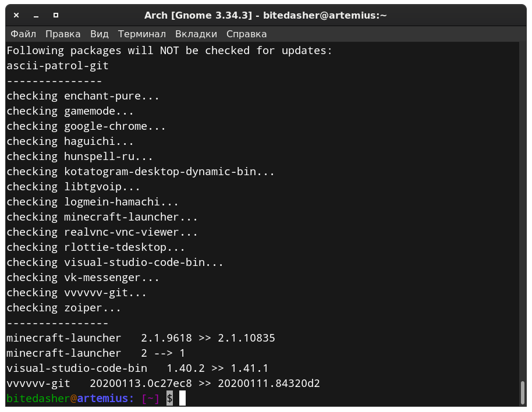Click 'Following packages will NOT be checked' line
Image resolution: width=532 pixels, height=412 pixels.
tap(169, 51)
